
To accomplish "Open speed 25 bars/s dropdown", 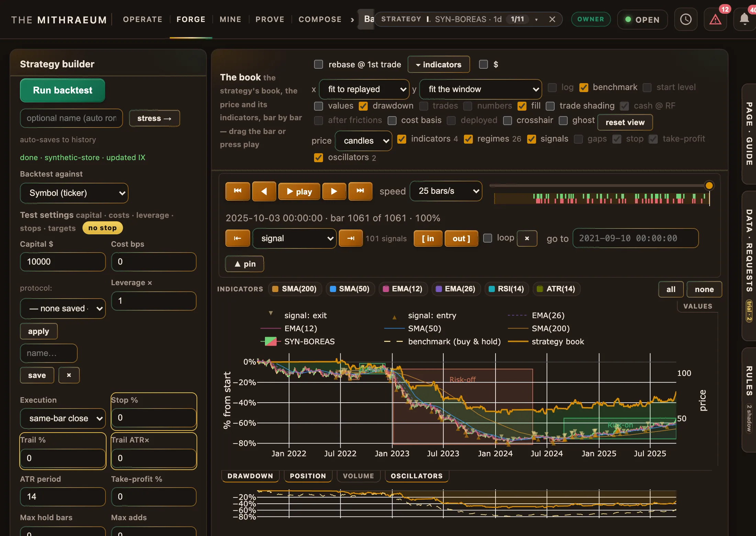I will (x=446, y=191).
